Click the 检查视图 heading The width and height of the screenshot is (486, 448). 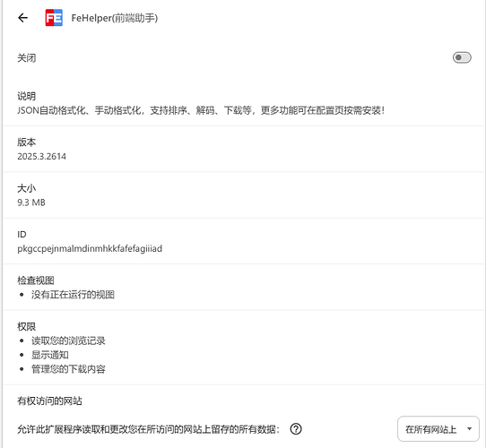point(36,280)
